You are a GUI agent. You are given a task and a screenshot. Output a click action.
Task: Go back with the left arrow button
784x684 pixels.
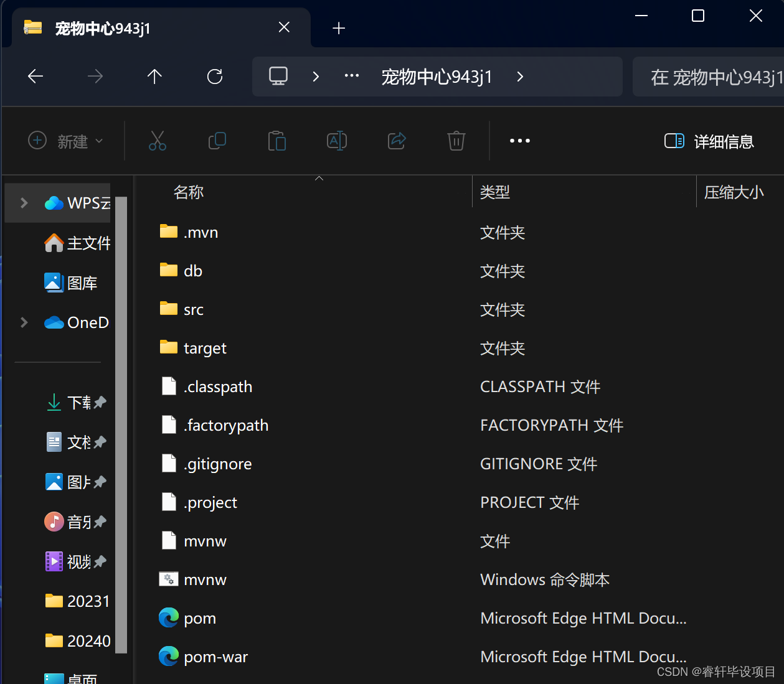(x=35, y=77)
